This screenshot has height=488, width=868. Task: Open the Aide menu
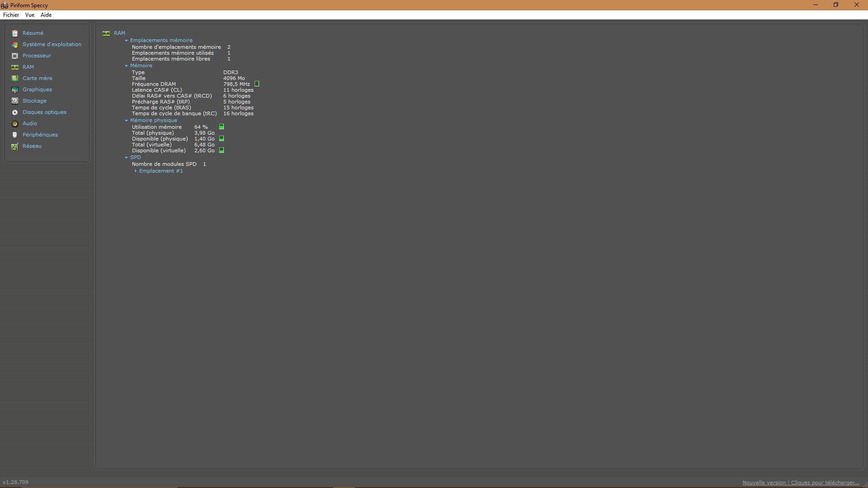tap(46, 15)
